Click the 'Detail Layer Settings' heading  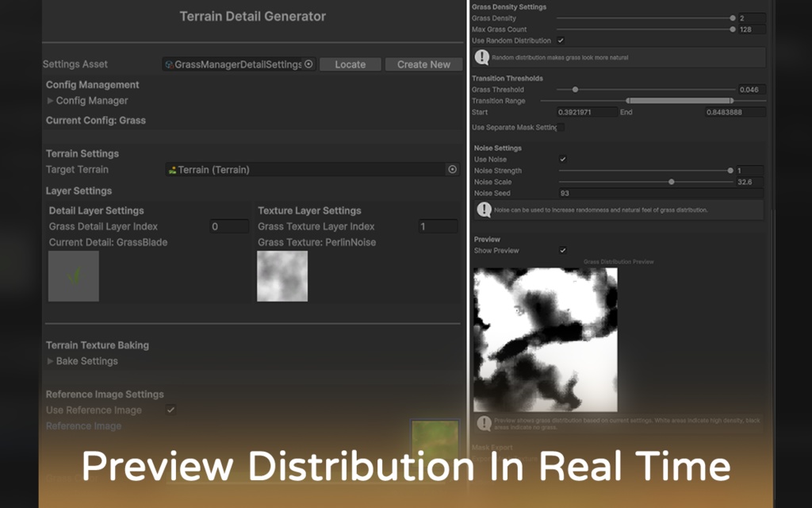pos(96,210)
